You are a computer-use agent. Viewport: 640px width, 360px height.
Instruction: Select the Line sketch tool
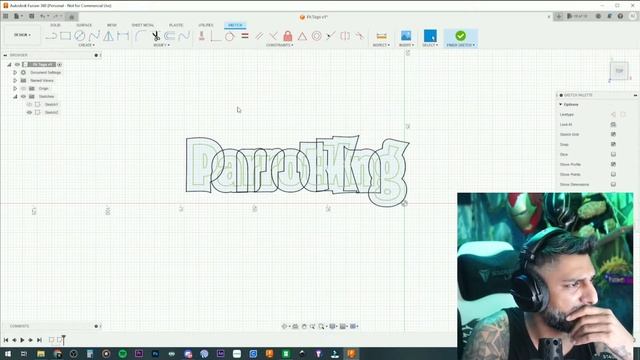[51, 36]
